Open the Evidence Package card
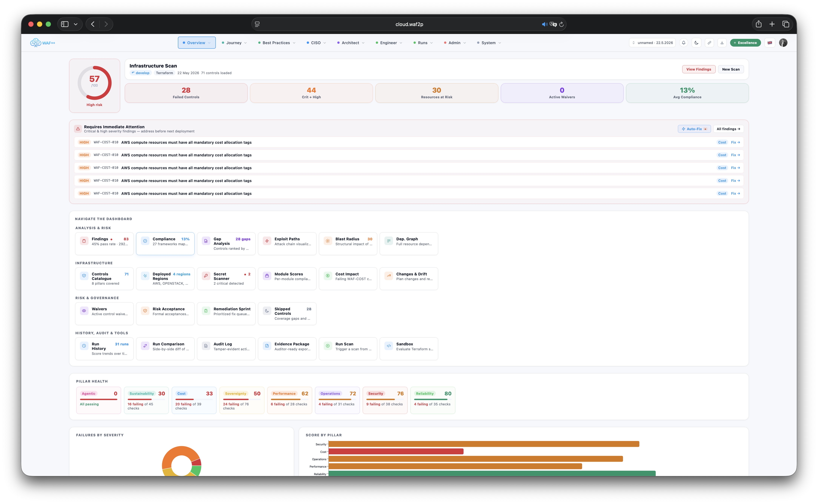 pos(287,349)
